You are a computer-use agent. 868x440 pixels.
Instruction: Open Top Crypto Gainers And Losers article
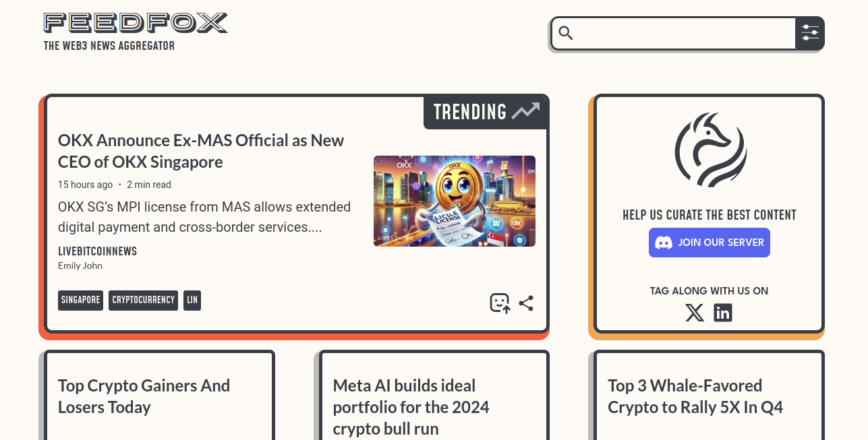[x=144, y=396]
